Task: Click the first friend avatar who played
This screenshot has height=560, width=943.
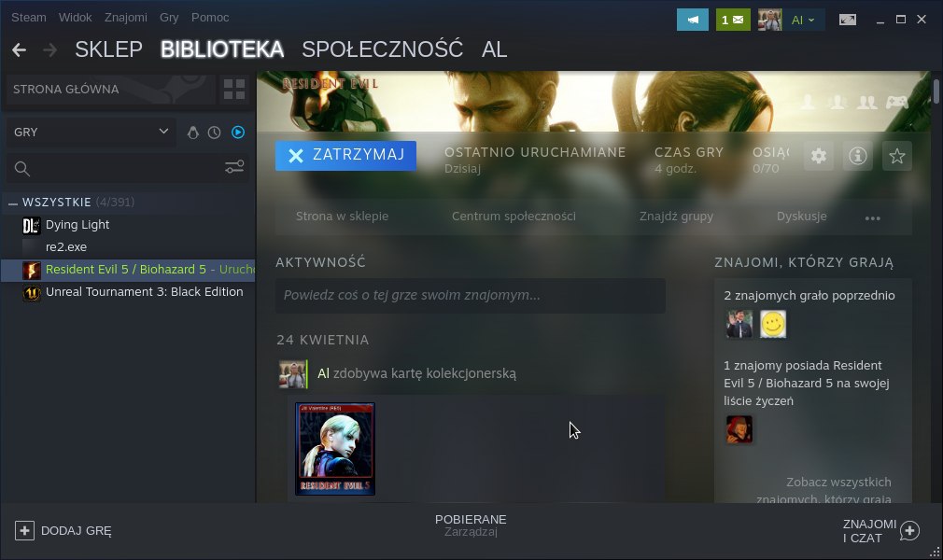Action: click(739, 324)
